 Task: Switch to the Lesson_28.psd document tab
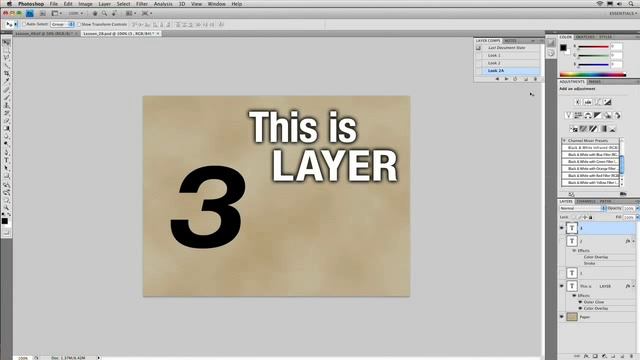(121, 33)
